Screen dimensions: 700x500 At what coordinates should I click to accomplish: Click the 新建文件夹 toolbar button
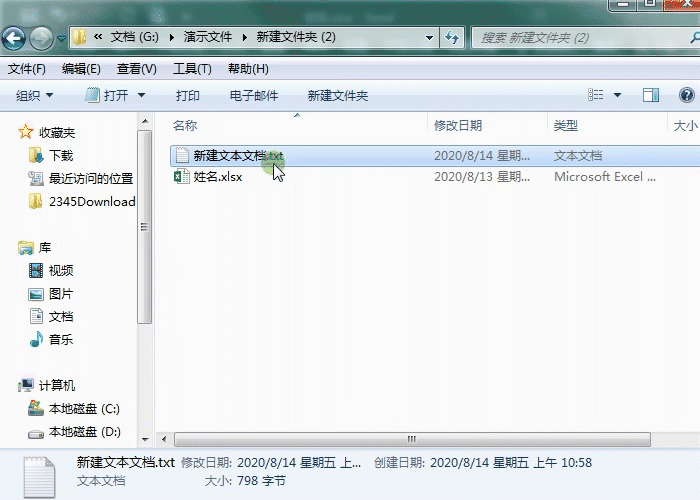[338, 96]
